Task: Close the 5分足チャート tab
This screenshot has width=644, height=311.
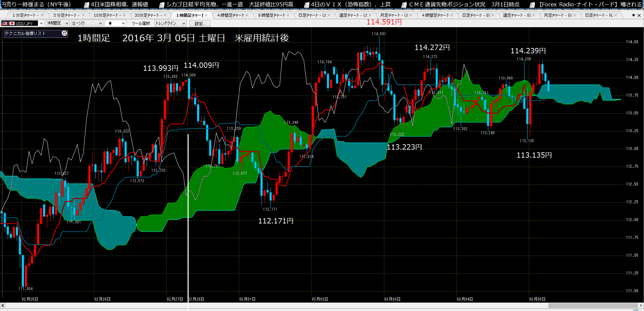Action: [83, 15]
